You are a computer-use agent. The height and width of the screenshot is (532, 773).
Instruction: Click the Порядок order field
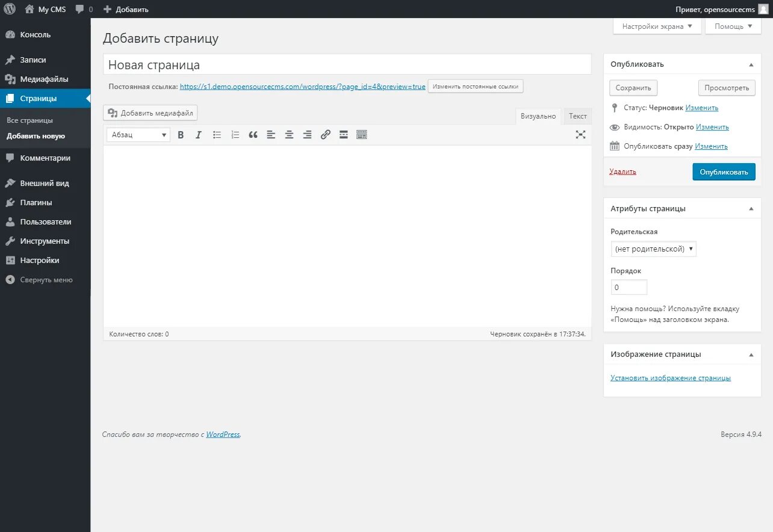[x=629, y=287]
